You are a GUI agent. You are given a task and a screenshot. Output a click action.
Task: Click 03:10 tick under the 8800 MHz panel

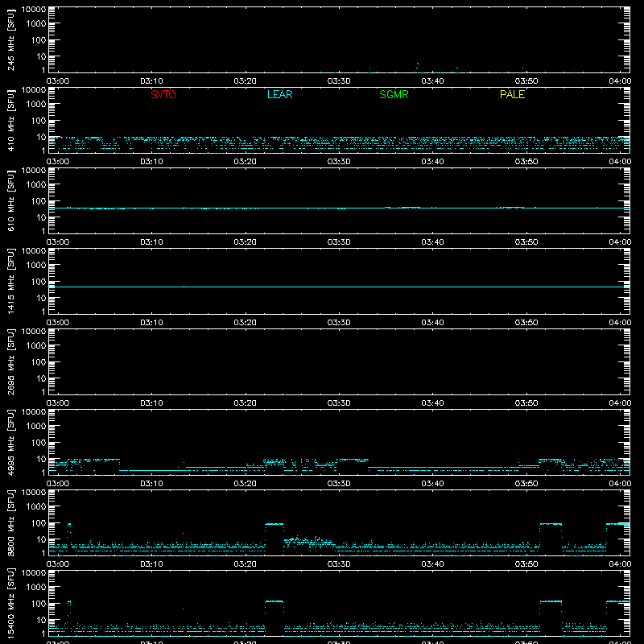(x=151, y=564)
